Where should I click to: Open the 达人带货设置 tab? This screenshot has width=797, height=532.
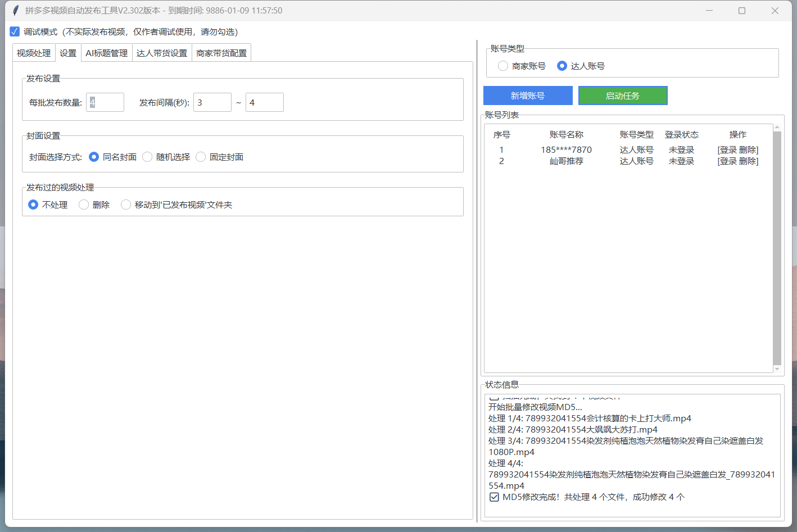point(162,53)
